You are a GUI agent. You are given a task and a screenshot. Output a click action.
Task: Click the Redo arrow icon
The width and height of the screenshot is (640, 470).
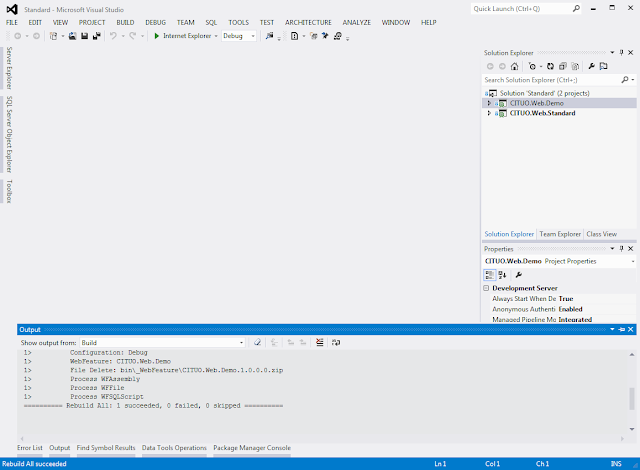coord(133,36)
